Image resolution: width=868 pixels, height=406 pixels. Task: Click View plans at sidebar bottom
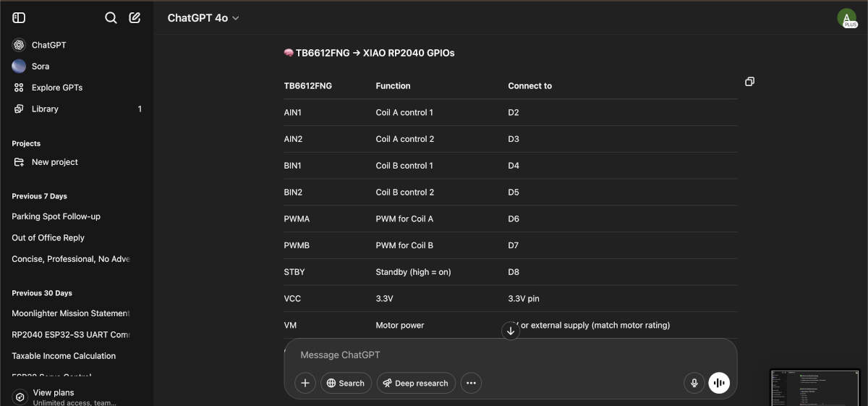coord(77,397)
